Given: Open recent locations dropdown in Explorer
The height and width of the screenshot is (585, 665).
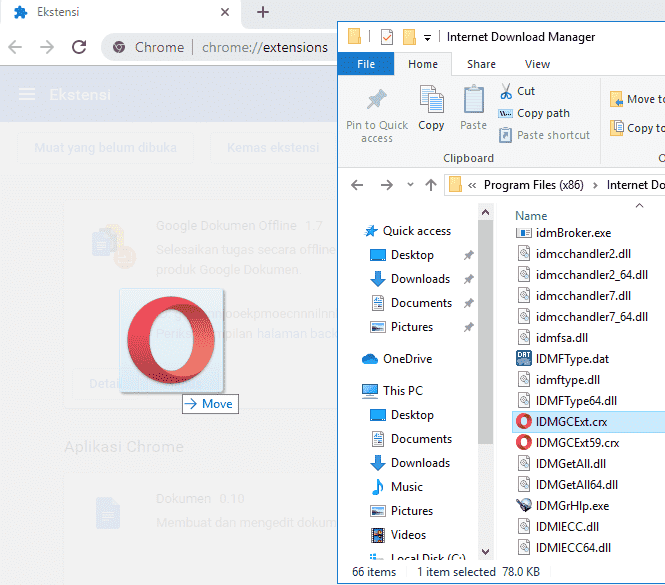Looking at the screenshot, I should 410,185.
